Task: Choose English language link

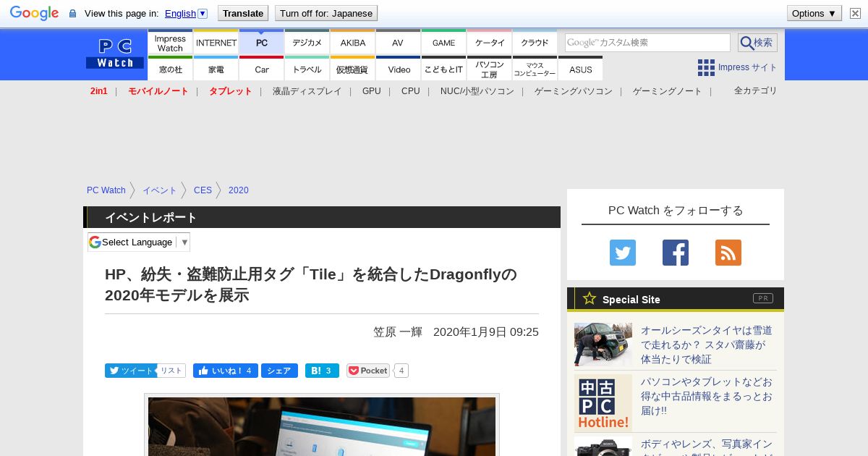Action: tap(180, 13)
